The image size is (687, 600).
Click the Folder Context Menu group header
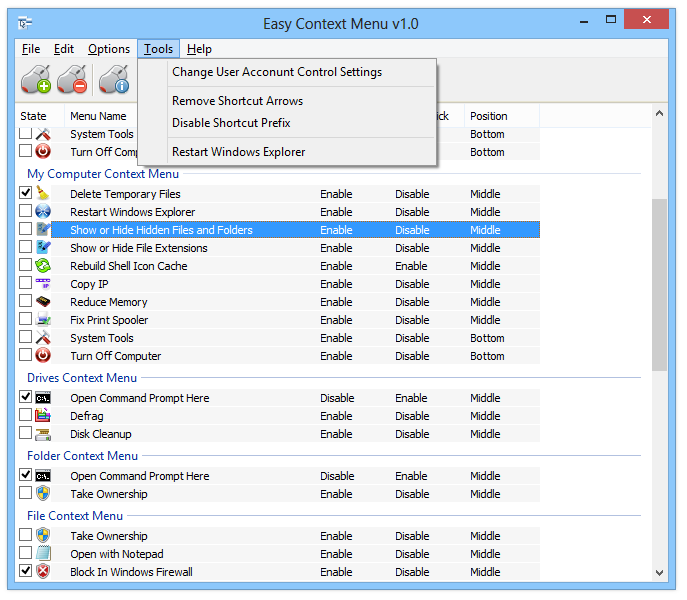pos(82,456)
